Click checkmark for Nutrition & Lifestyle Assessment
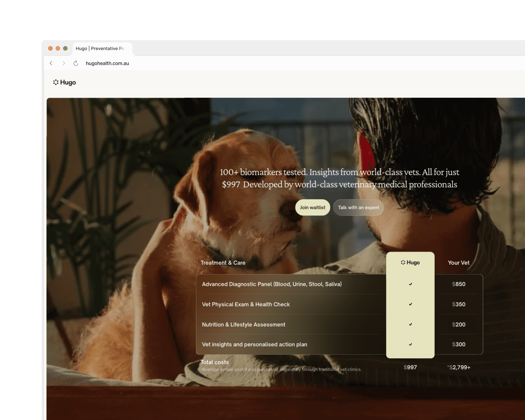The height and width of the screenshot is (420, 525). 410,325
